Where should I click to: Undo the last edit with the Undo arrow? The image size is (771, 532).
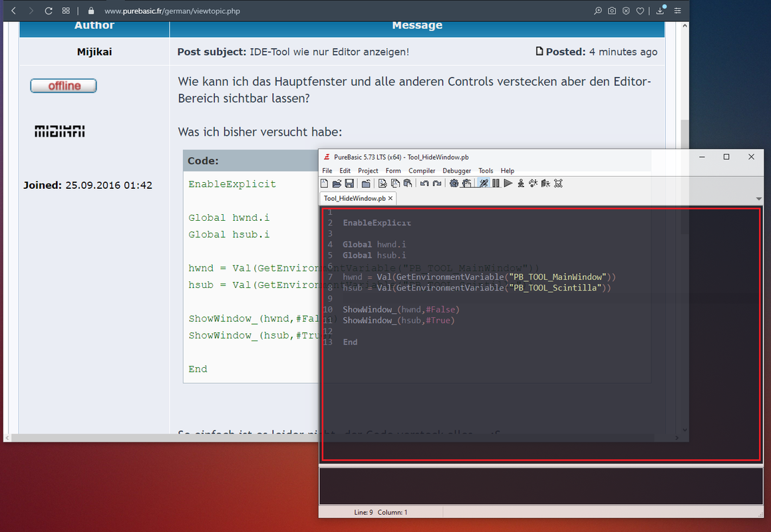tap(424, 184)
